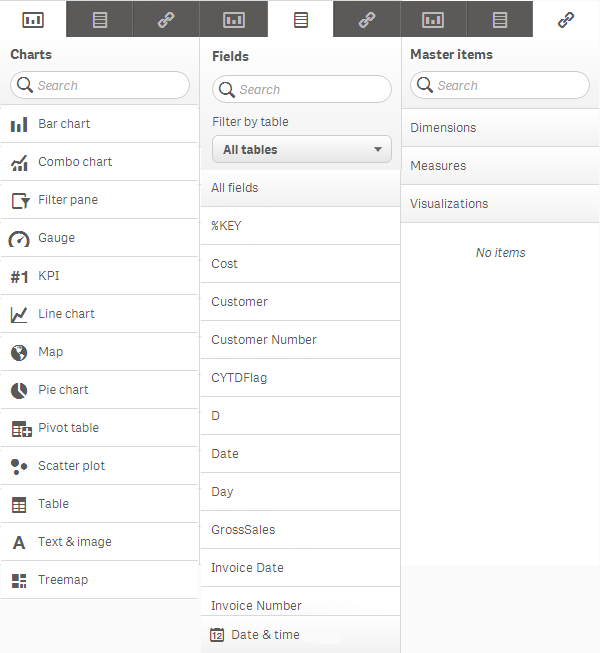The height and width of the screenshot is (653, 600).
Task: Select the Gauge chart icon
Action: [19, 239]
